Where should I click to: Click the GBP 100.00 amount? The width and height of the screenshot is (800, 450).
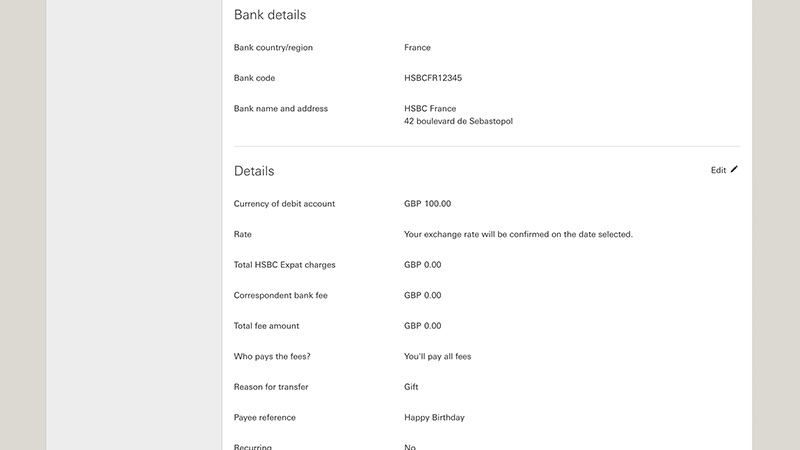pos(428,204)
